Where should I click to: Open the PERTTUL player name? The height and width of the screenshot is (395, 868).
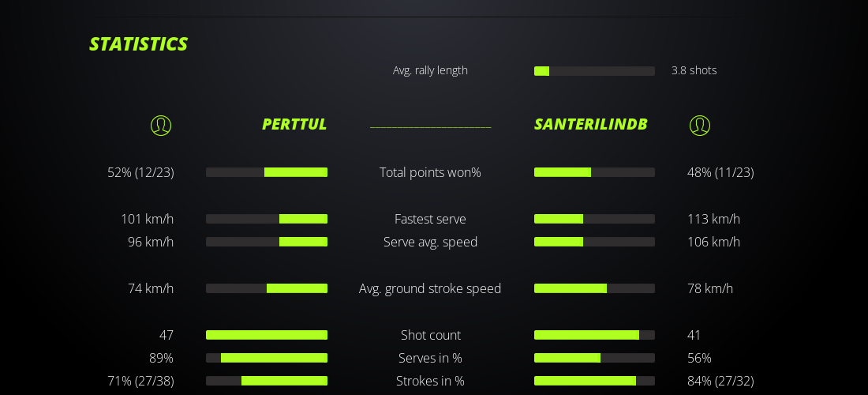[294, 125]
